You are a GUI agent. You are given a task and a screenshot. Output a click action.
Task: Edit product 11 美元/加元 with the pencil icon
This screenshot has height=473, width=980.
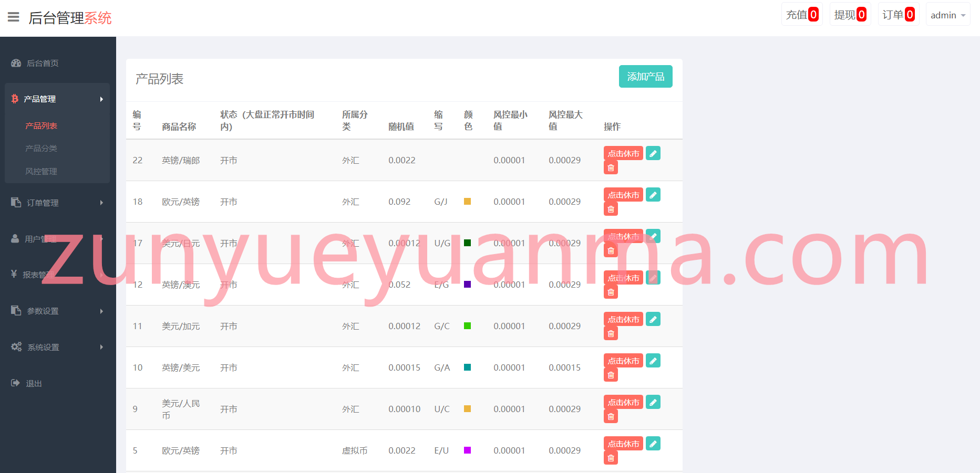click(653, 319)
